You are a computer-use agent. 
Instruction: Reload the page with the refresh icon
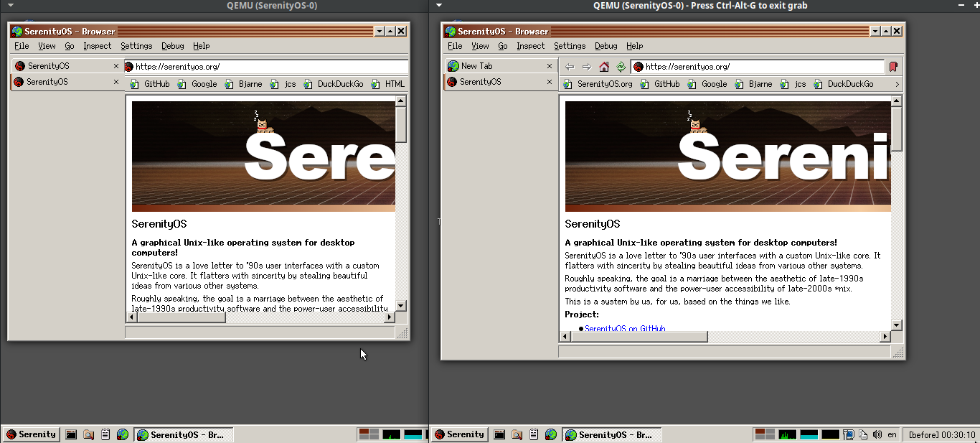pyautogui.click(x=621, y=66)
